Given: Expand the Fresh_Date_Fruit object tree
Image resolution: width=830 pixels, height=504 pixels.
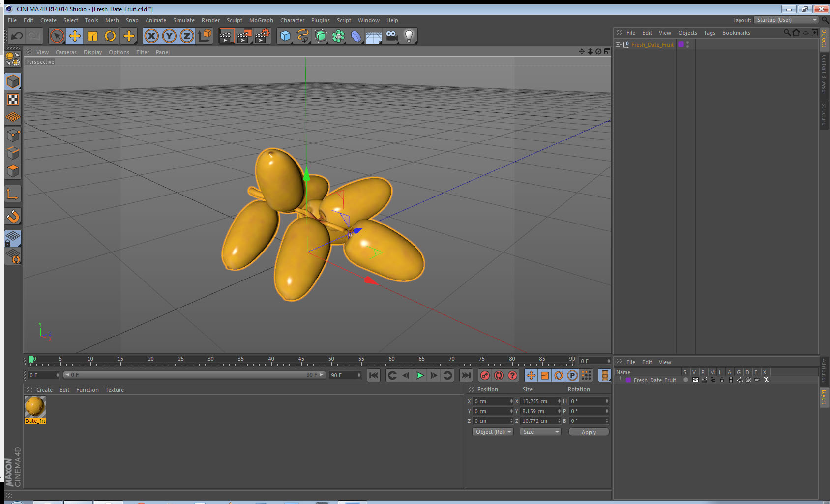Looking at the screenshot, I should pyautogui.click(x=618, y=44).
